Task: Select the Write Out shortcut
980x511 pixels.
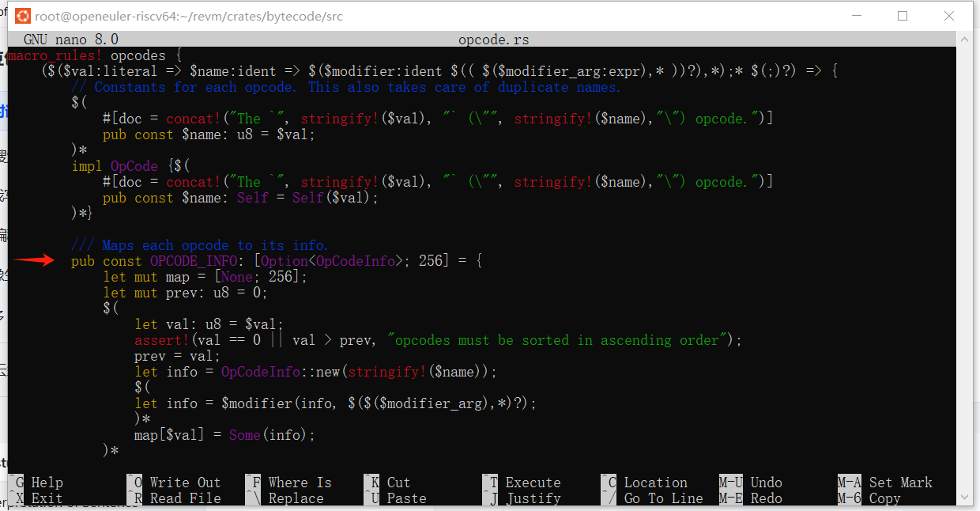Action: tap(185, 483)
